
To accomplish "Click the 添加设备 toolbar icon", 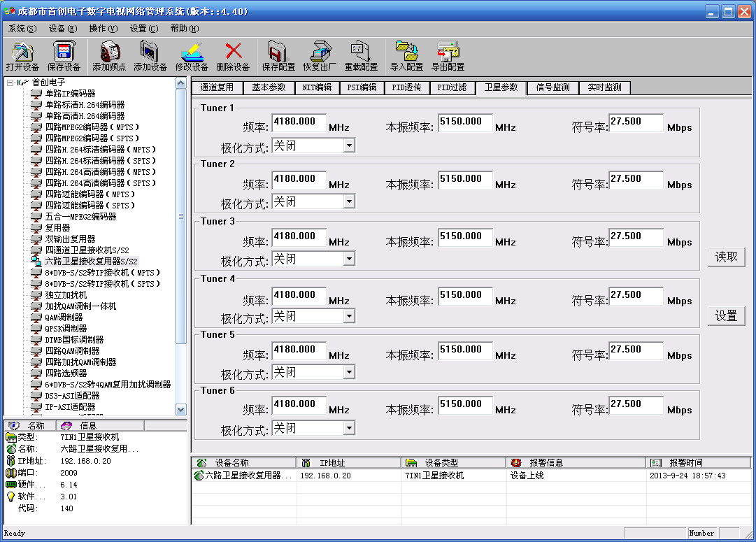I will pyautogui.click(x=150, y=52).
